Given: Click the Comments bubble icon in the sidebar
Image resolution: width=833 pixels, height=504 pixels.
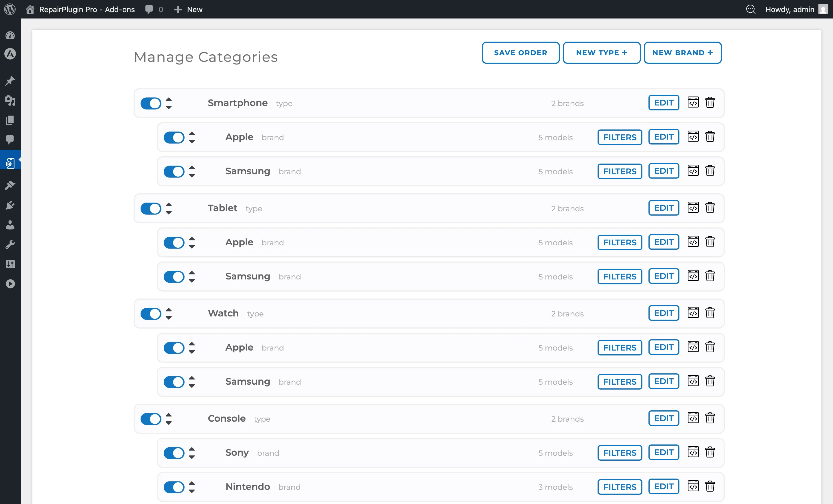Looking at the screenshot, I should click(10, 140).
